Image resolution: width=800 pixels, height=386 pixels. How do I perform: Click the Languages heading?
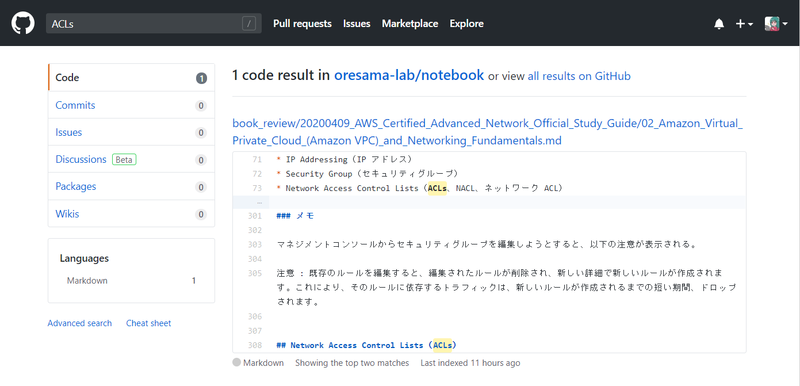[x=84, y=258]
